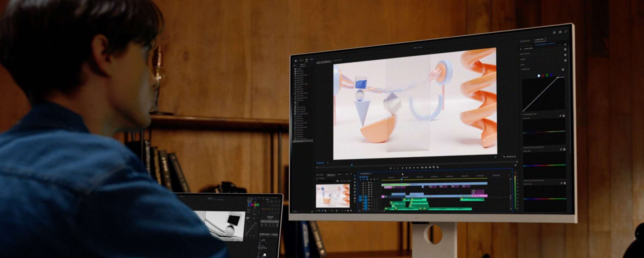Pick a color with Hue vs Hue eyedropper
Screen dimensions: 644x258
coord(561,150)
